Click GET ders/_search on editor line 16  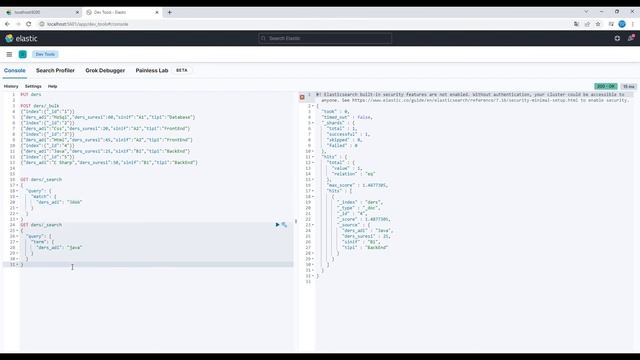(41, 180)
